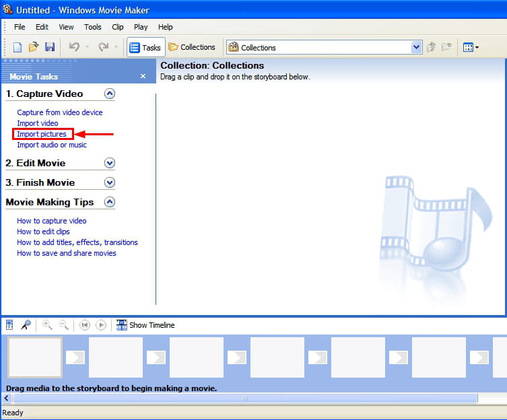Open the Collections combo box dropdown

coord(417,48)
